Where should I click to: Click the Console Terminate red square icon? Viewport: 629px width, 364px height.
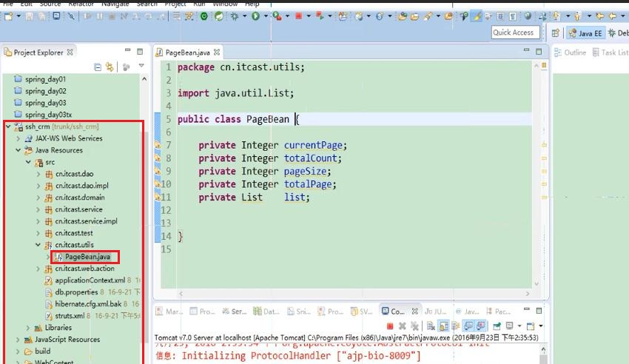point(390,326)
